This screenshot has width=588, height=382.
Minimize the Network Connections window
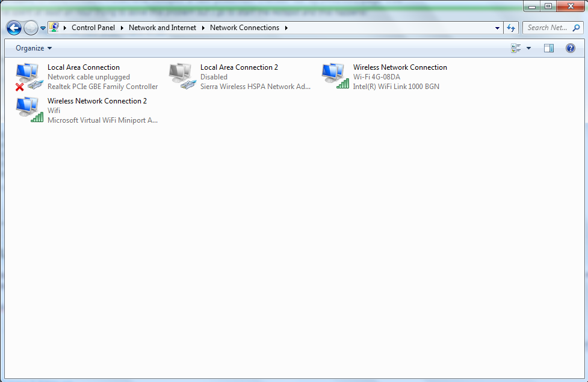532,7
